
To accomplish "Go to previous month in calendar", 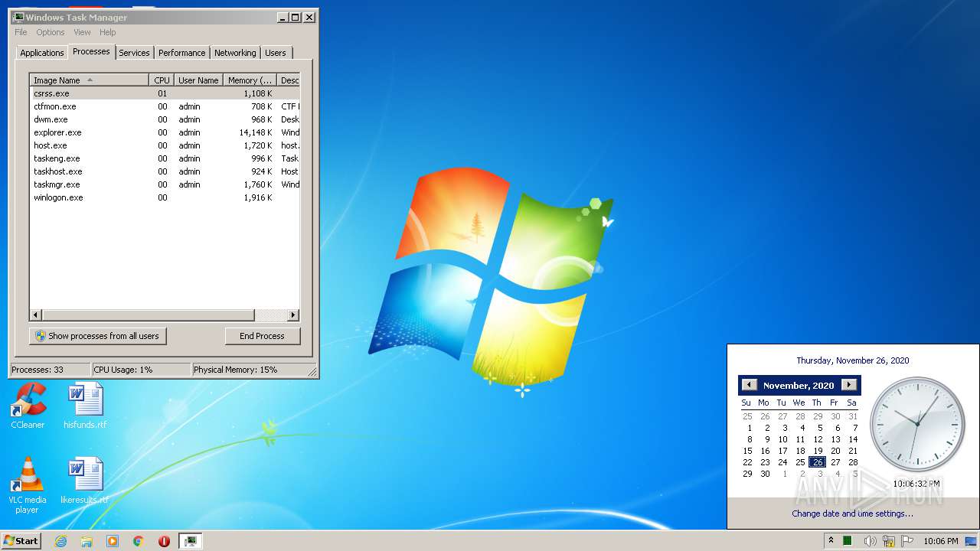I will pyautogui.click(x=750, y=385).
